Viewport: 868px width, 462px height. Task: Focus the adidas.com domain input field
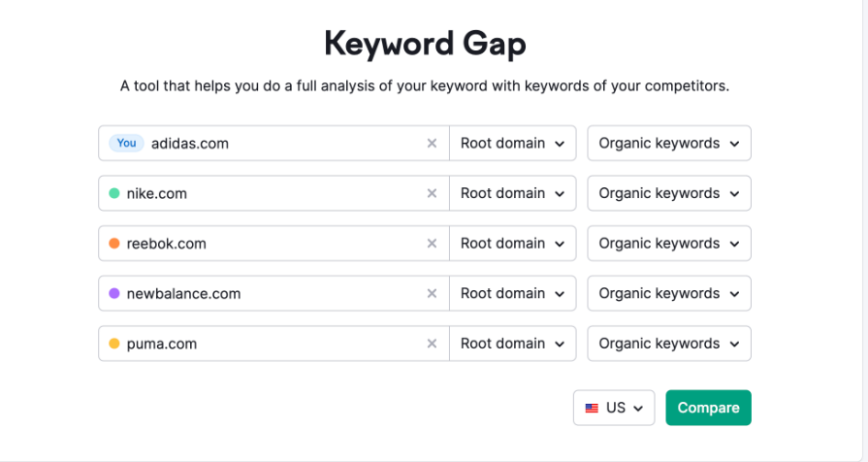coord(274,144)
